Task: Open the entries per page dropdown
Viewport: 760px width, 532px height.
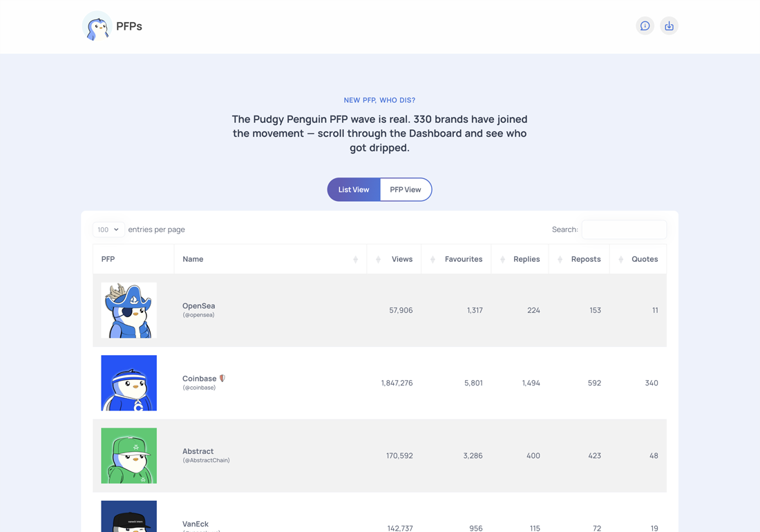Action: [x=108, y=229]
